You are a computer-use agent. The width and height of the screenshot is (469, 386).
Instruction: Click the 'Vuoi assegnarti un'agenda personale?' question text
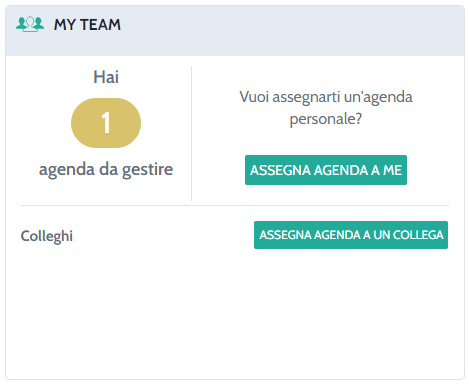pos(326,108)
